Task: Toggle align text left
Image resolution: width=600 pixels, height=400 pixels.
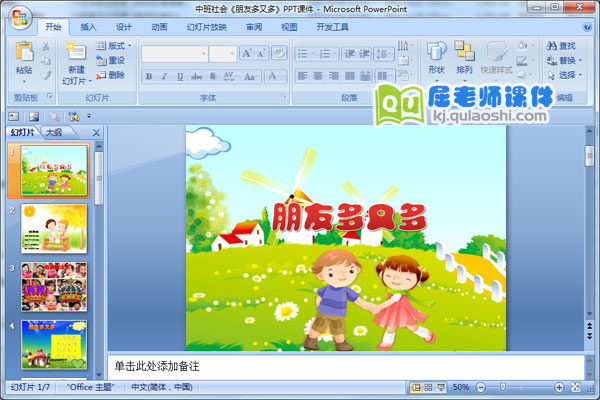Action: point(302,76)
